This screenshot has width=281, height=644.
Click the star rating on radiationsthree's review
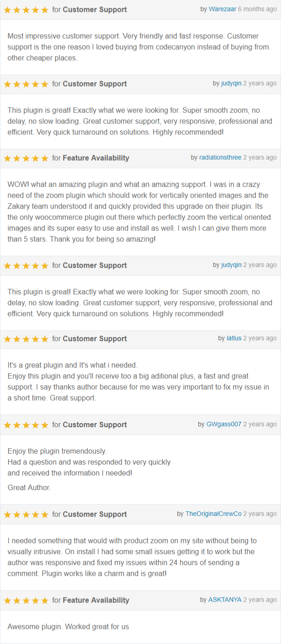[26, 158]
